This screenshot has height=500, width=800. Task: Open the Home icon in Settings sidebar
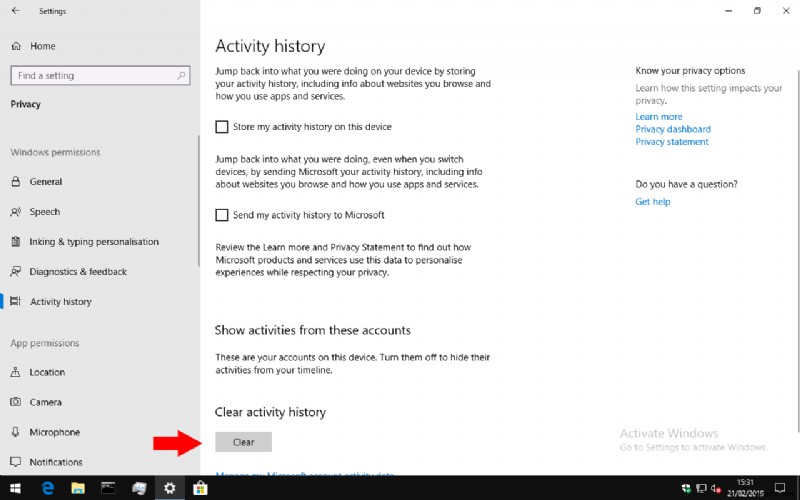pyautogui.click(x=16, y=46)
